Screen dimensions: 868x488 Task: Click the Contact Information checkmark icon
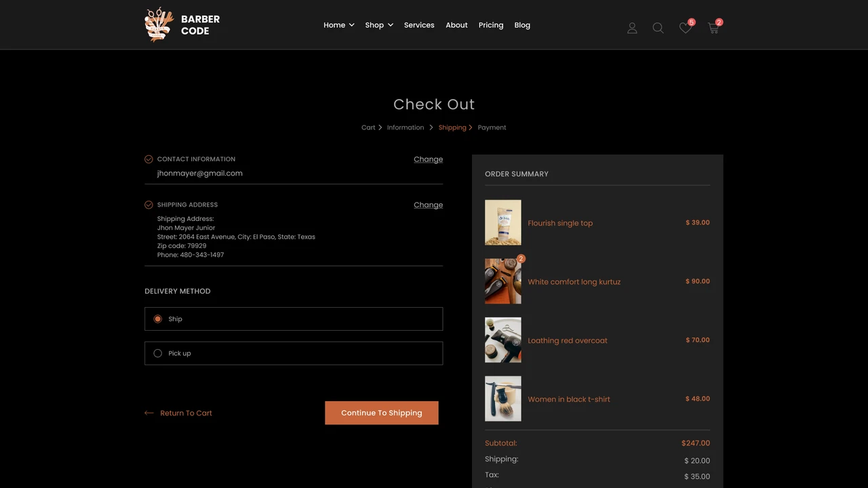(x=149, y=159)
